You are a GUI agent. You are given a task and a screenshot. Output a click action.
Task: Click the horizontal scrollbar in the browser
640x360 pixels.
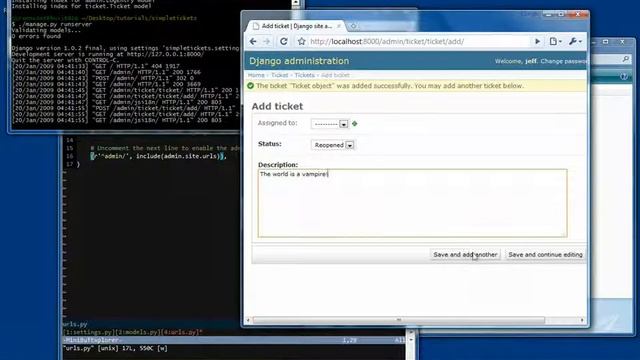pos(398,320)
